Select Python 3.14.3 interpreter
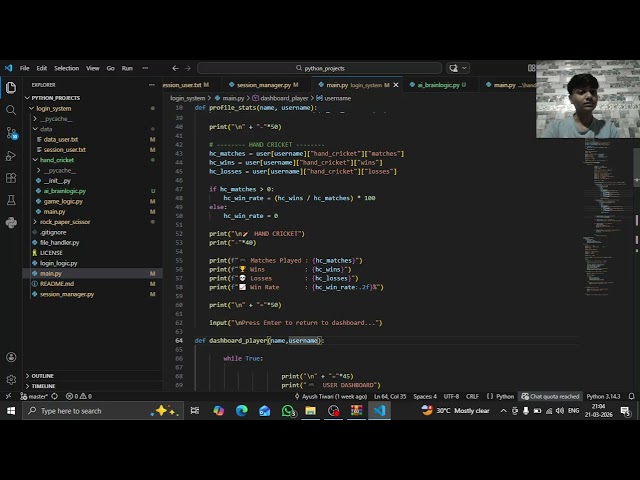 point(603,396)
